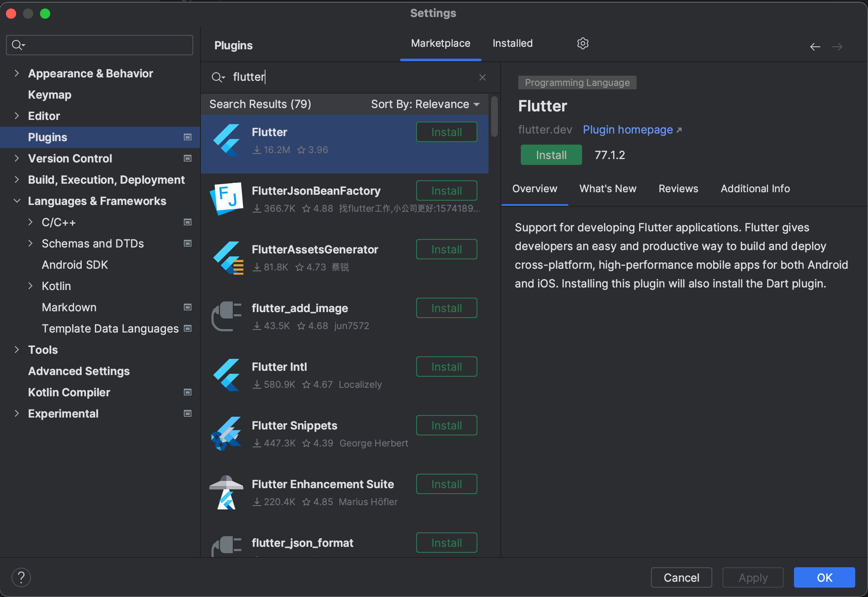The width and height of the screenshot is (868, 597).
Task: Install the Flutter Intl plugin
Action: pos(446,367)
